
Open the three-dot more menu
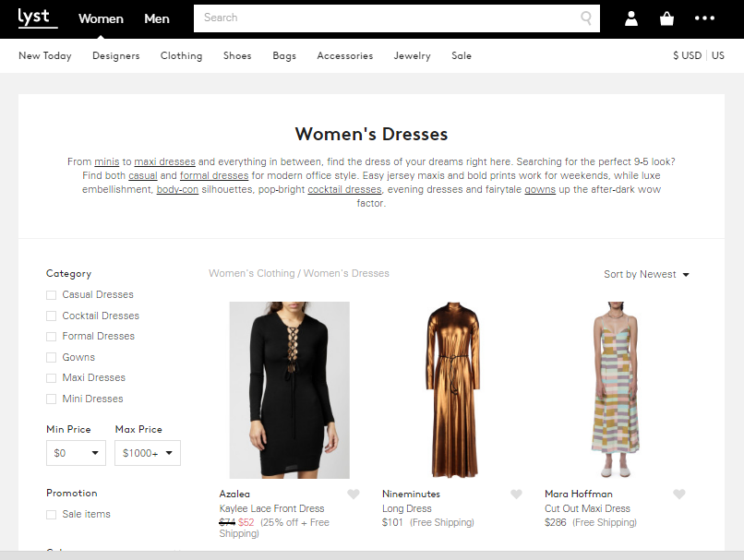pyautogui.click(x=704, y=18)
